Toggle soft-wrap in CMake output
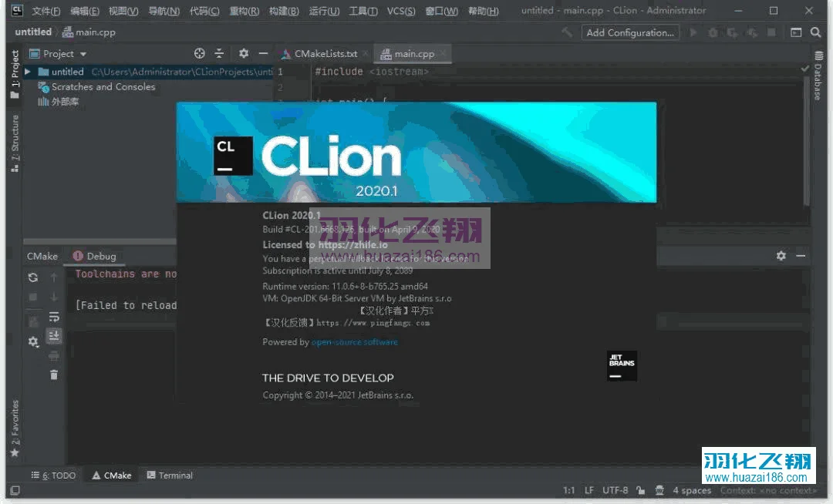This screenshot has height=504, width=833. [x=54, y=317]
